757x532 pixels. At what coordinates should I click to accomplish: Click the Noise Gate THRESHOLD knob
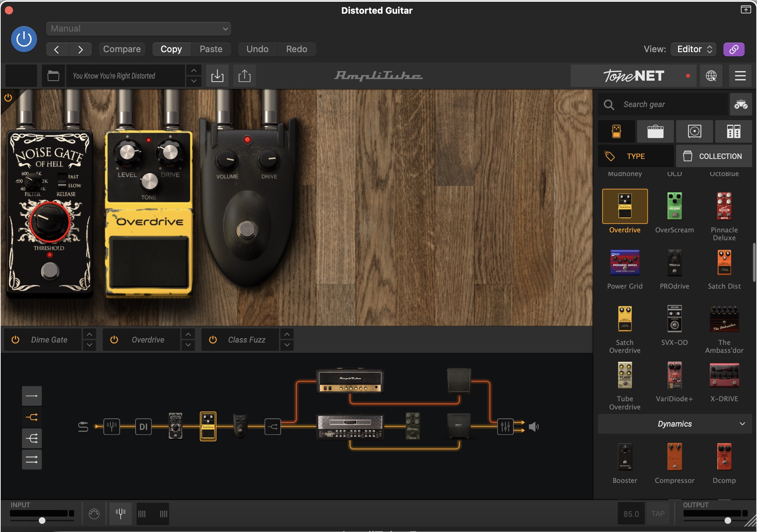click(49, 222)
